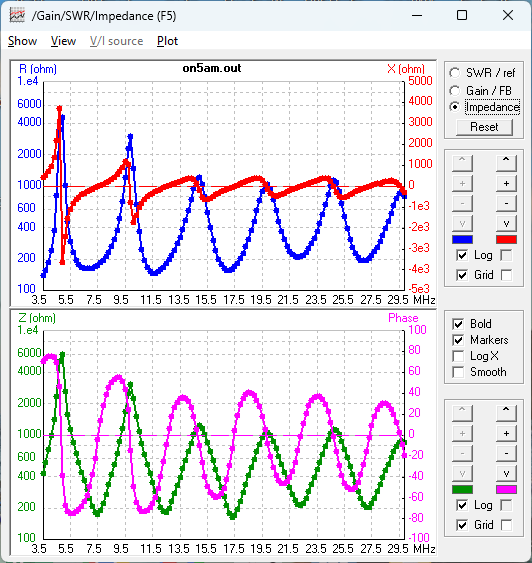The width and height of the screenshot is (532, 563).
Task: Click the grayed + button above the green swatch
Action: pyautogui.click(x=462, y=433)
